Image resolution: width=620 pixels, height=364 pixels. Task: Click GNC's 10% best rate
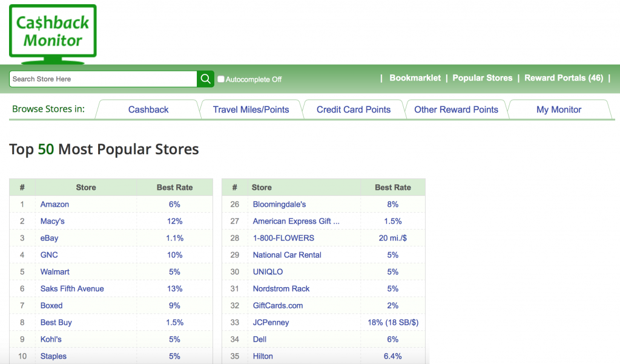174,255
